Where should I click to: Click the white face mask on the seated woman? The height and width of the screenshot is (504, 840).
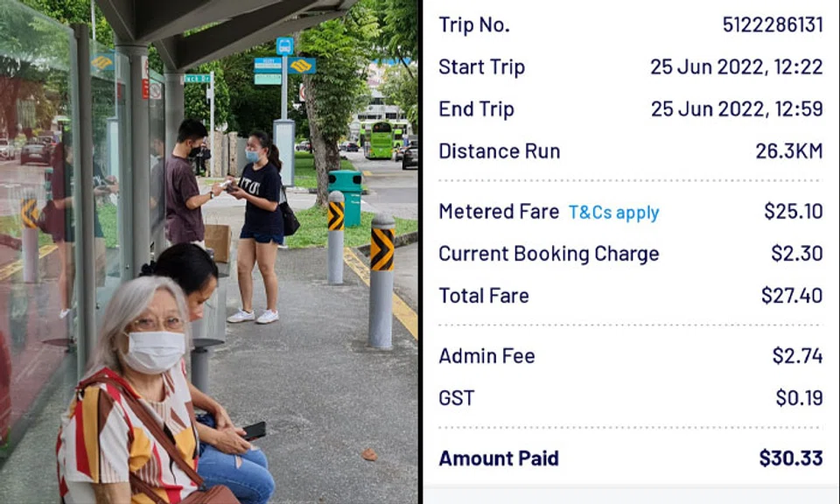click(155, 351)
